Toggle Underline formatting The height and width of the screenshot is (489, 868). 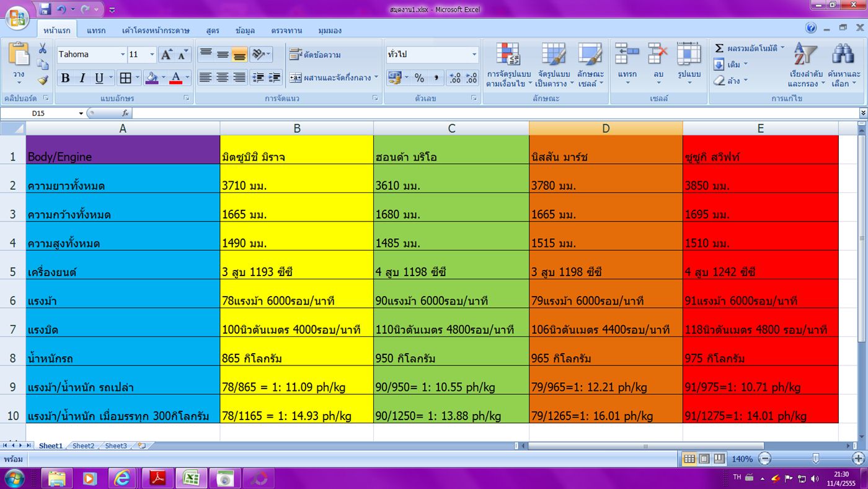[x=99, y=78]
